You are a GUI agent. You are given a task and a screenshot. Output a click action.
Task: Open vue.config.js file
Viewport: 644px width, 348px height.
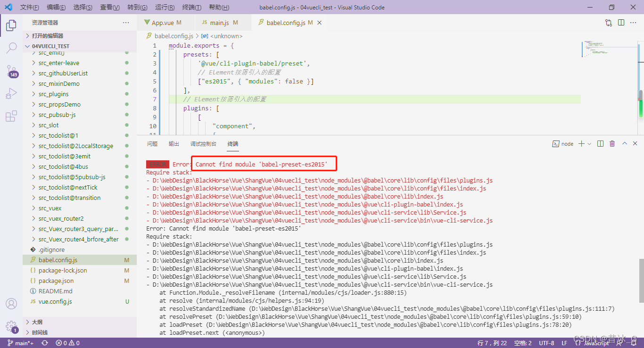click(80, 301)
